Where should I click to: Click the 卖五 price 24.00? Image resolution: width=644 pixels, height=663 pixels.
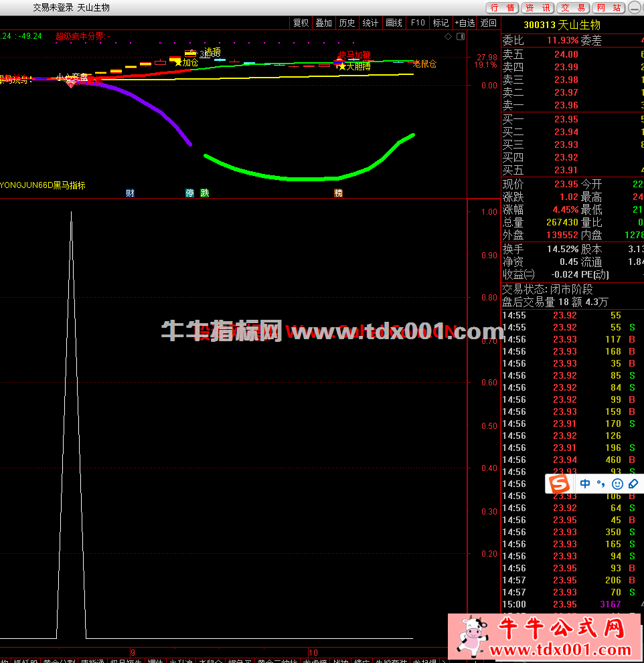tap(566, 54)
